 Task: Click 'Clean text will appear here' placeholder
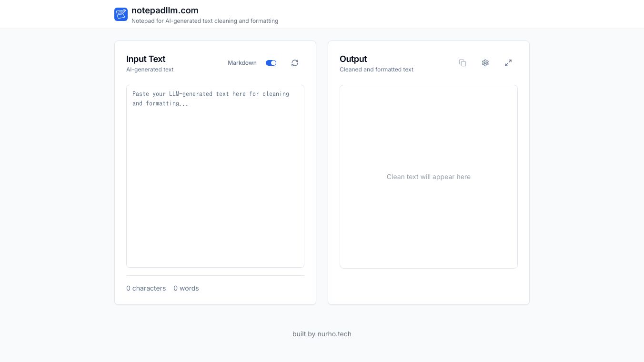pos(429,177)
